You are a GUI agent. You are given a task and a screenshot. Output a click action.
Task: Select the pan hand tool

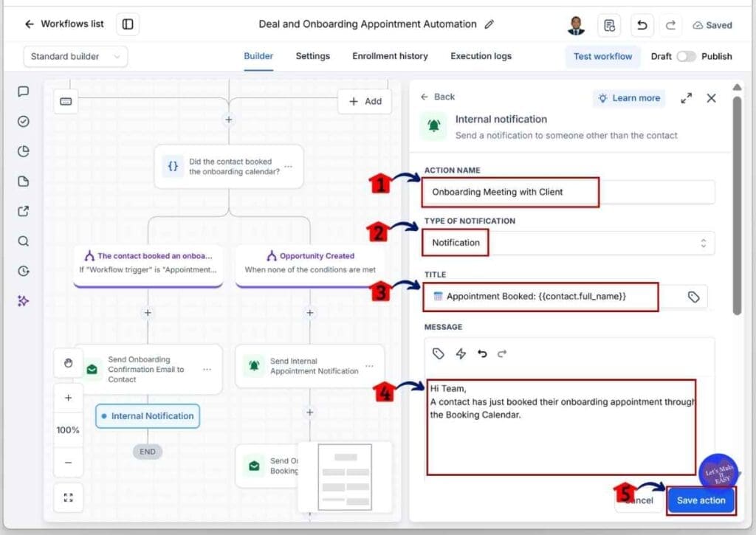tap(68, 363)
